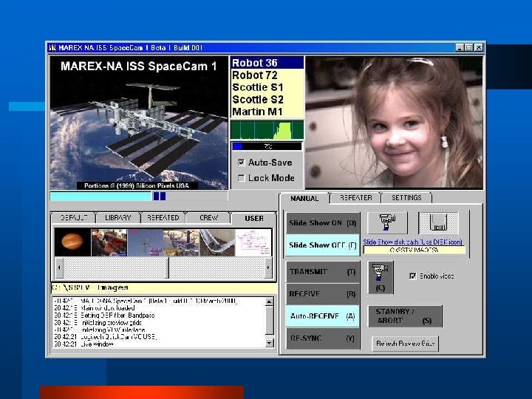The width and height of the screenshot is (532, 399).
Task: Select the schematic diagram thumbnail
Action: [x=253, y=242]
